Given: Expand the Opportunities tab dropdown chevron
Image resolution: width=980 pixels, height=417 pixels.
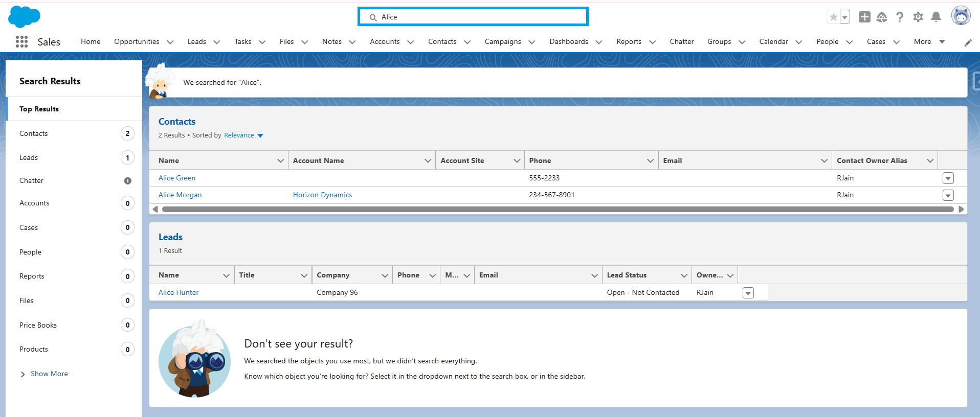Looking at the screenshot, I should (170, 42).
